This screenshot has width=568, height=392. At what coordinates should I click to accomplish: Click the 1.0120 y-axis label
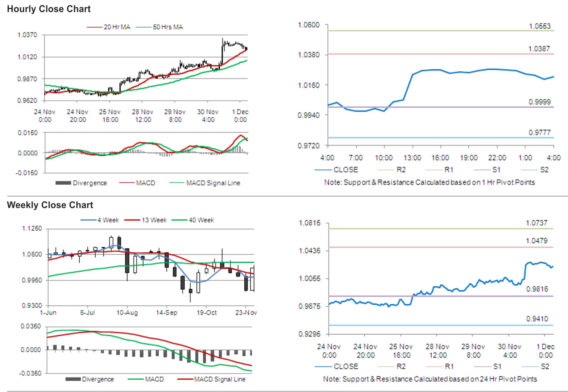point(27,57)
